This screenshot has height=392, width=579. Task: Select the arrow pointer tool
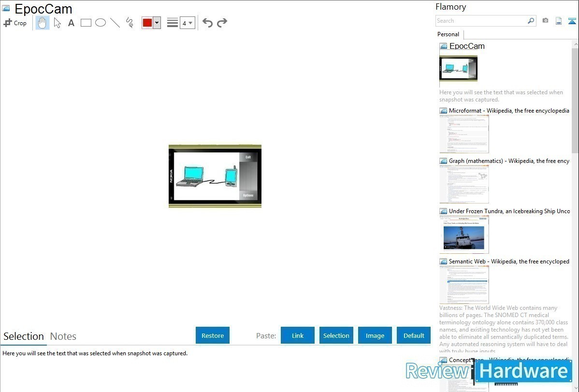coord(57,23)
